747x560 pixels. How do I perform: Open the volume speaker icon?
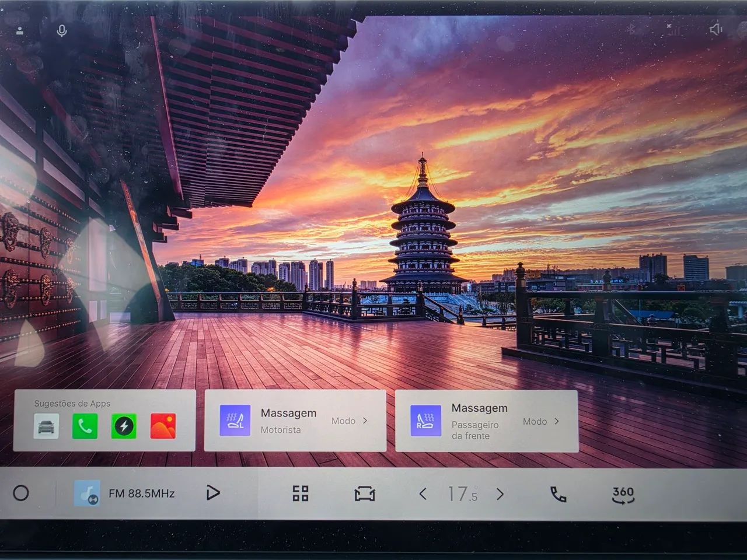click(x=715, y=29)
